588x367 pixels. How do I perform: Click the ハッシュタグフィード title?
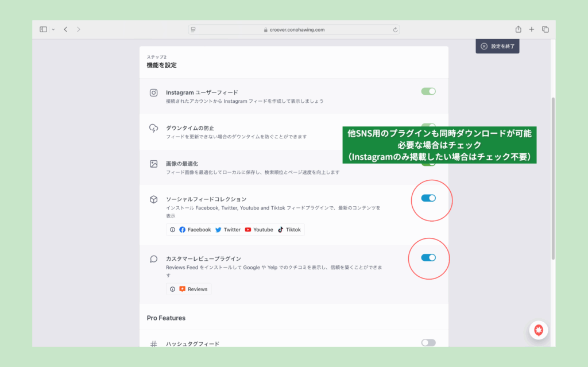tap(193, 343)
